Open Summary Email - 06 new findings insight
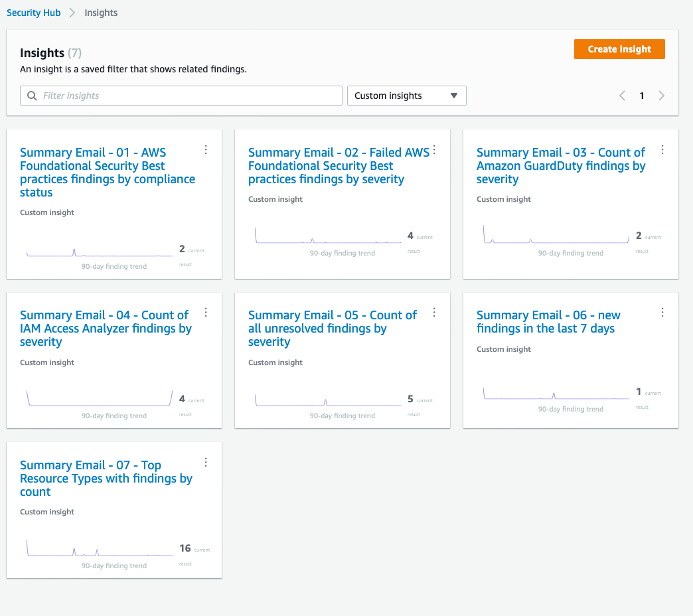 (x=548, y=322)
